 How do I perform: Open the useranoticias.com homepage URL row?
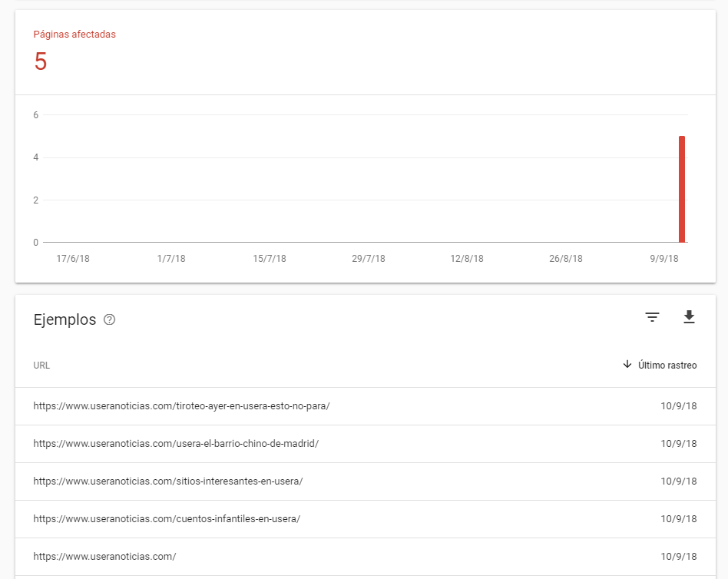(366, 557)
